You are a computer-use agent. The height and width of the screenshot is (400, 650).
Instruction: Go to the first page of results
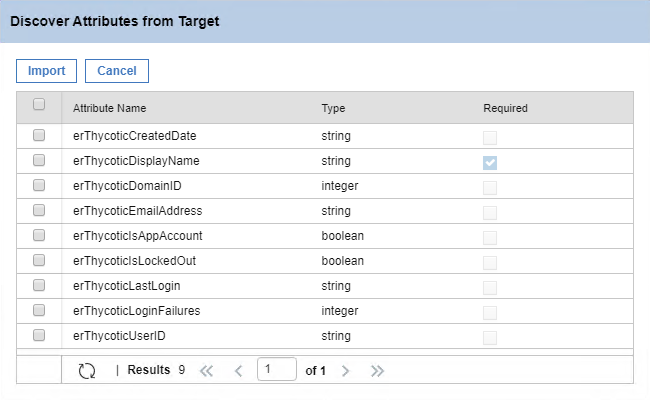coord(206,371)
